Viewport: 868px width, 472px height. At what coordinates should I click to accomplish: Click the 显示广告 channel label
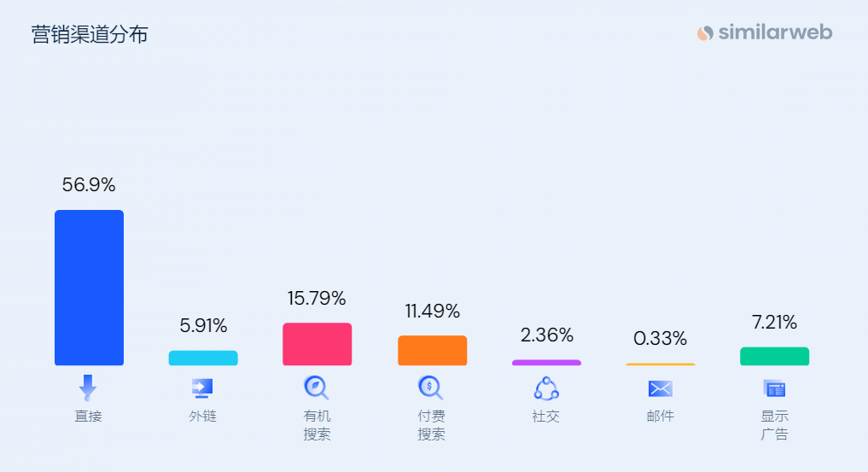point(774,425)
